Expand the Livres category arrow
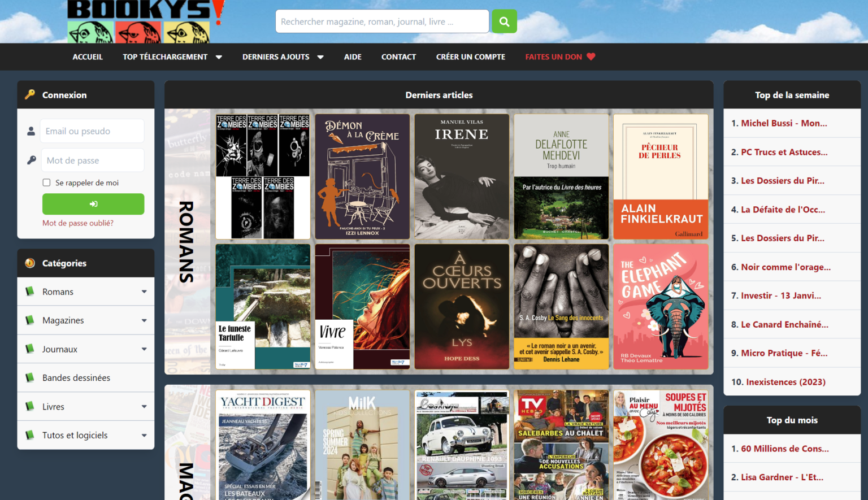 pos(144,406)
